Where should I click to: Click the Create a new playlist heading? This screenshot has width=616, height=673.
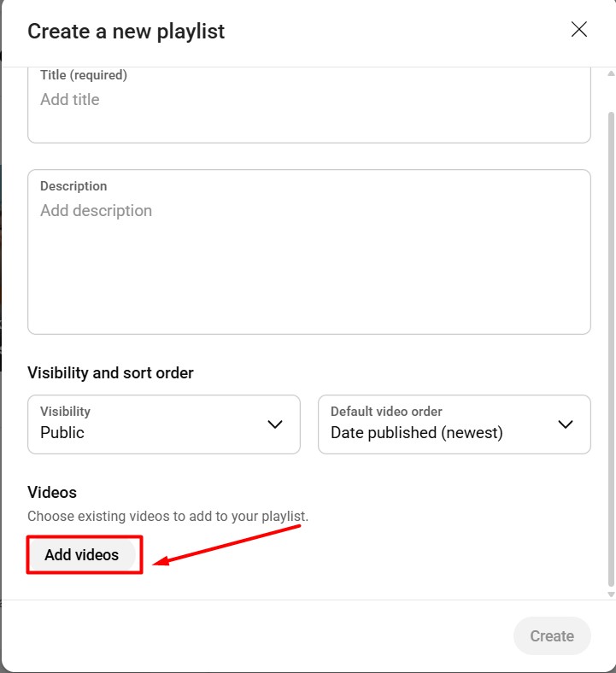(126, 32)
